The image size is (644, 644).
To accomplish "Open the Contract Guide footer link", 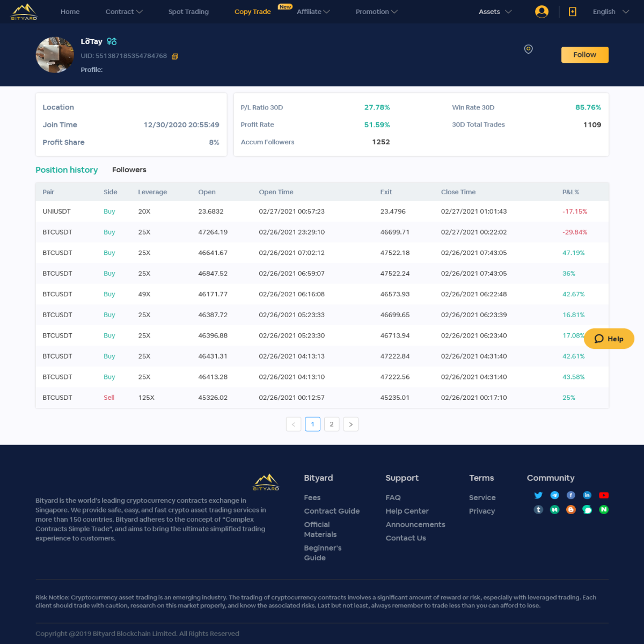I will [x=332, y=511].
